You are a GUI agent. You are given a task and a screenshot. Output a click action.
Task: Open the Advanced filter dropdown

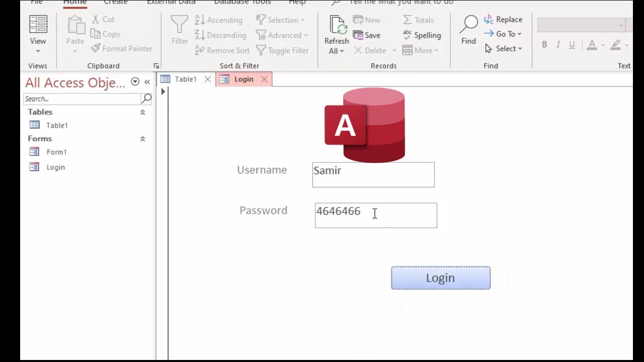click(x=282, y=35)
